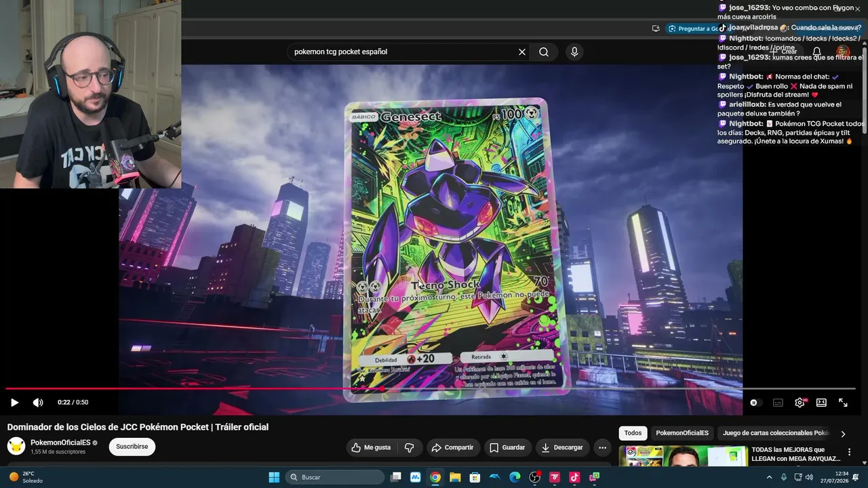Open TODAS las MEJORAS video title
This screenshot has height=488, width=868.
click(796, 454)
